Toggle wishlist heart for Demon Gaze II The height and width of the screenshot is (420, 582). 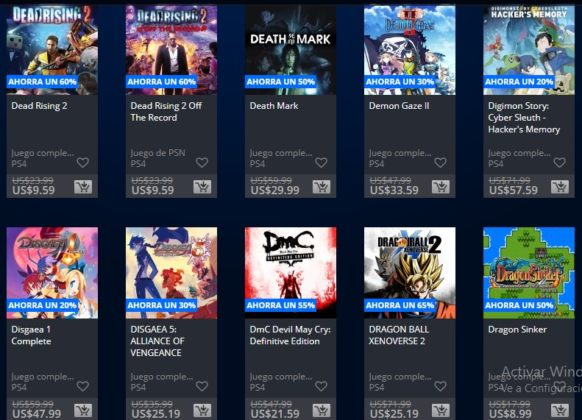(440, 162)
